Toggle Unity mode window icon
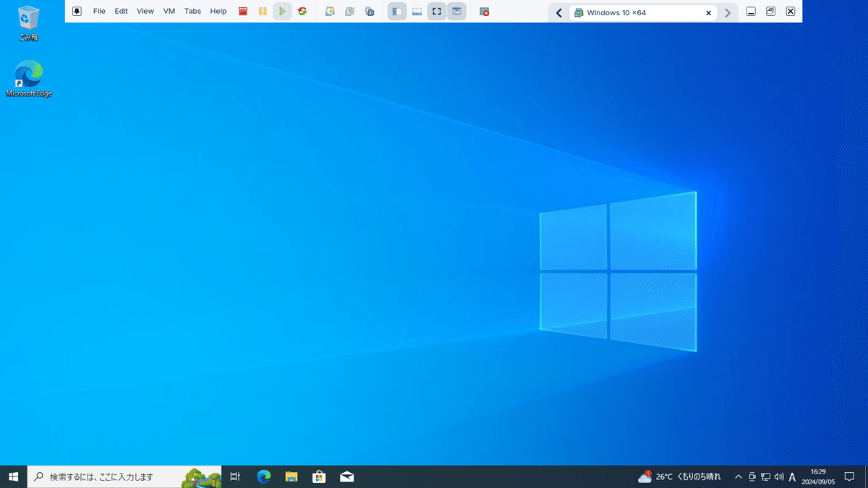The image size is (868, 488). pos(456,12)
